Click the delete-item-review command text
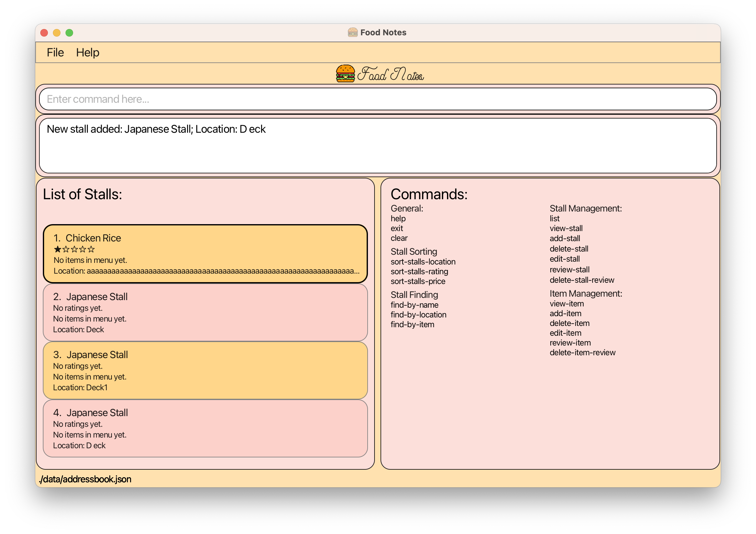Image resolution: width=756 pixels, height=534 pixels. pyautogui.click(x=582, y=352)
